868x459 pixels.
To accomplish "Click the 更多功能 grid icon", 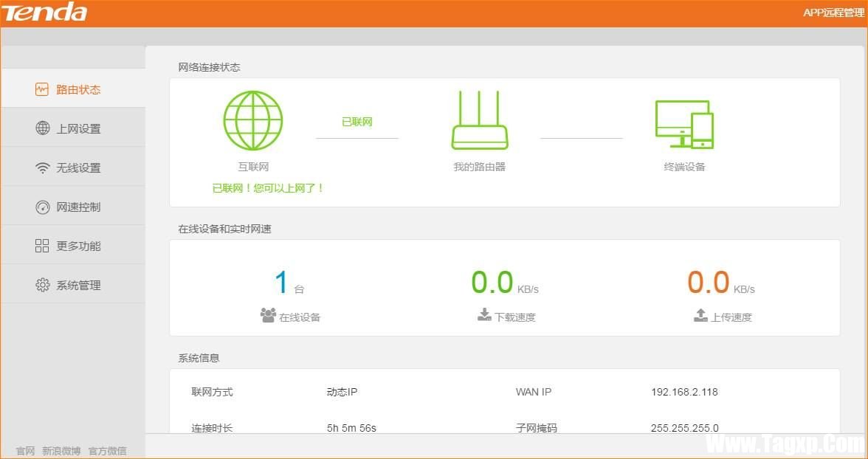I will click(42, 246).
